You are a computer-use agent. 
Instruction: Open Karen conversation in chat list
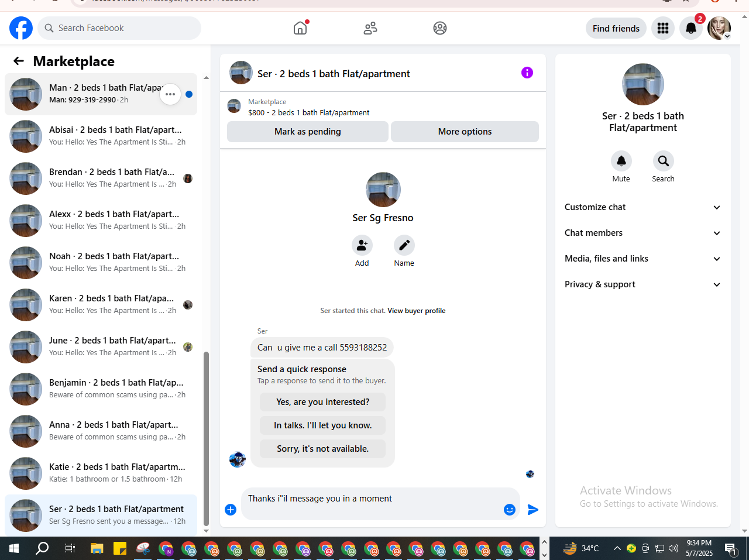(101, 305)
